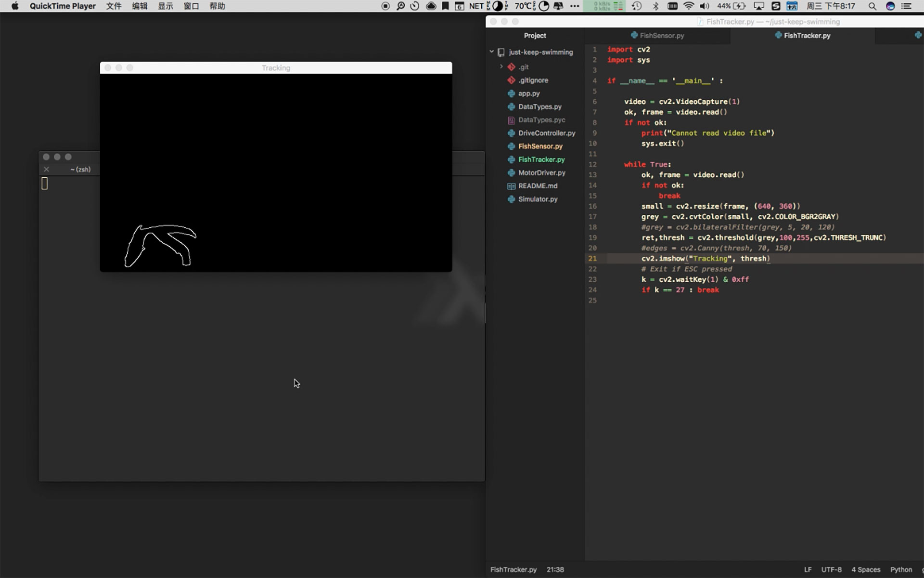Open the UTF-8 encoding selector
Screen dimensions: 924x578
(x=831, y=569)
